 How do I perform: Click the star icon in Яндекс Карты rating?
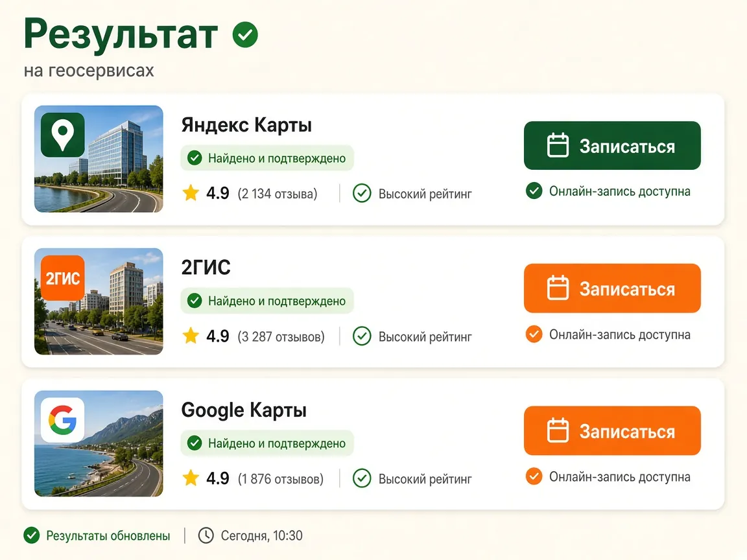tap(191, 193)
